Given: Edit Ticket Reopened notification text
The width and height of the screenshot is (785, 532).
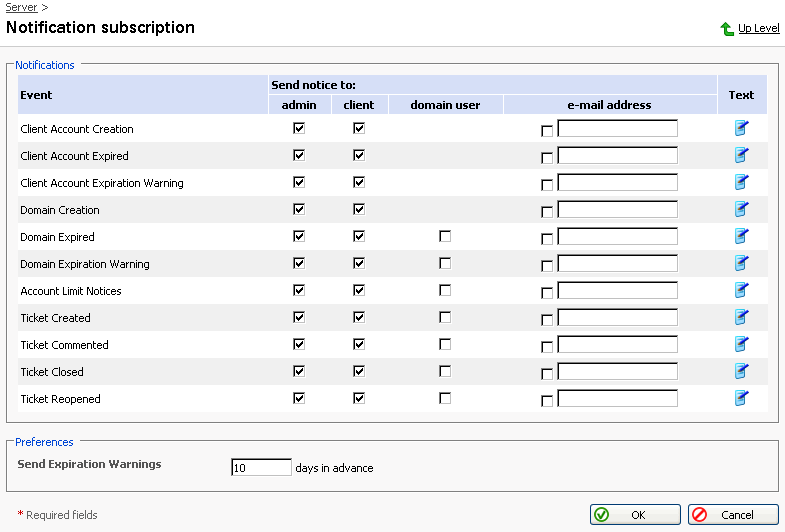Looking at the screenshot, I should coord(741,398).
